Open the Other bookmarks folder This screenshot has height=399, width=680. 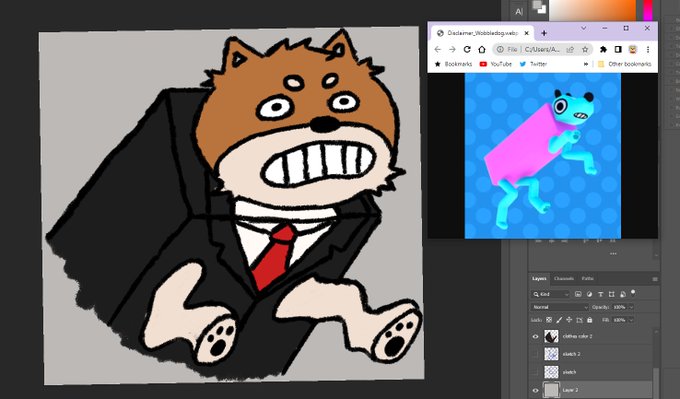(624, 64)
